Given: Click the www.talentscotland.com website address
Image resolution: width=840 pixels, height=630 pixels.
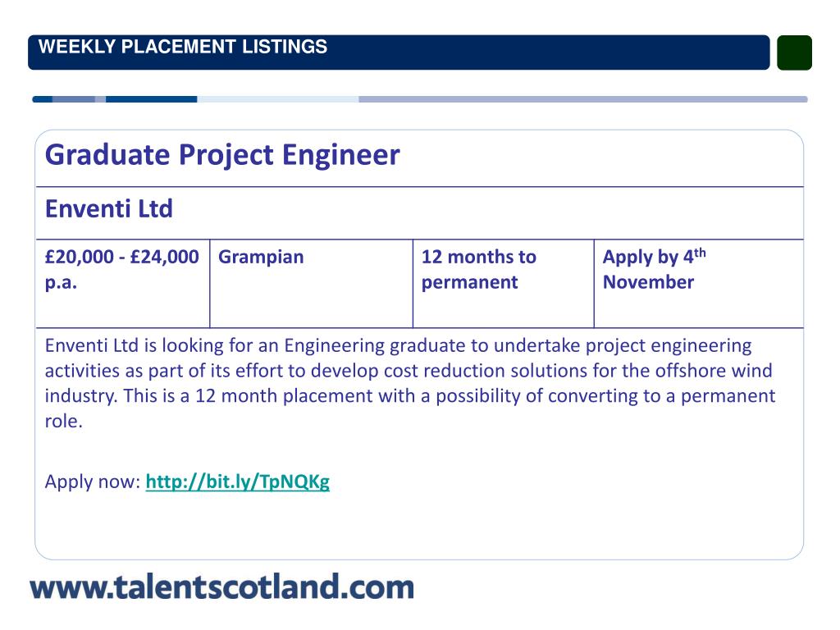Looking at the screenshot, I should pos(221,587).
